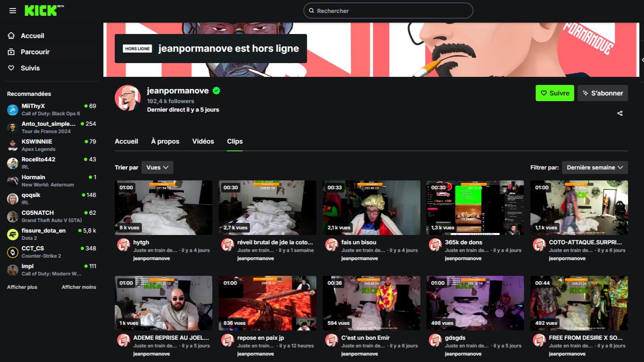Click avatar beside '365k de dons' clip
The width and height of the screenshot is (644, 362).
[x=435, y=245]
